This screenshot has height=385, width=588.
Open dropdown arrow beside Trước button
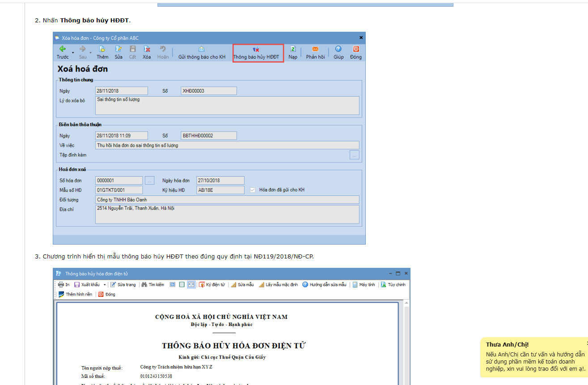click(73, 53)
